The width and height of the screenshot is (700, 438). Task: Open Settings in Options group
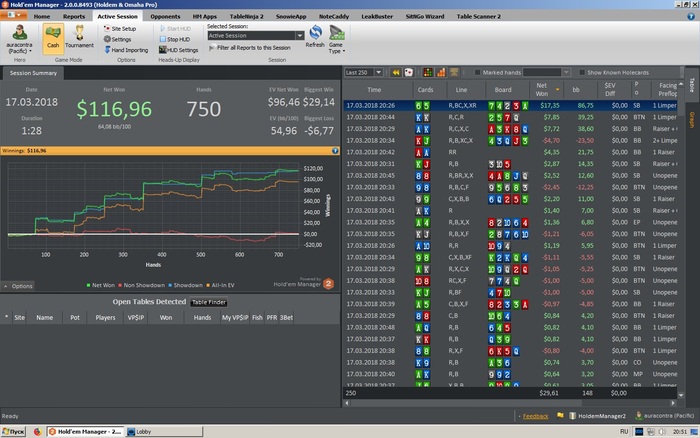(x=117, y=39)
